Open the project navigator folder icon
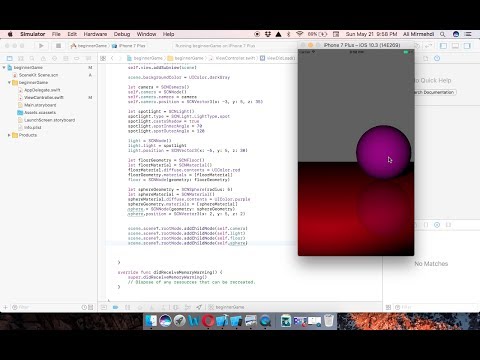The image size is (480, 360). [10, 58]
